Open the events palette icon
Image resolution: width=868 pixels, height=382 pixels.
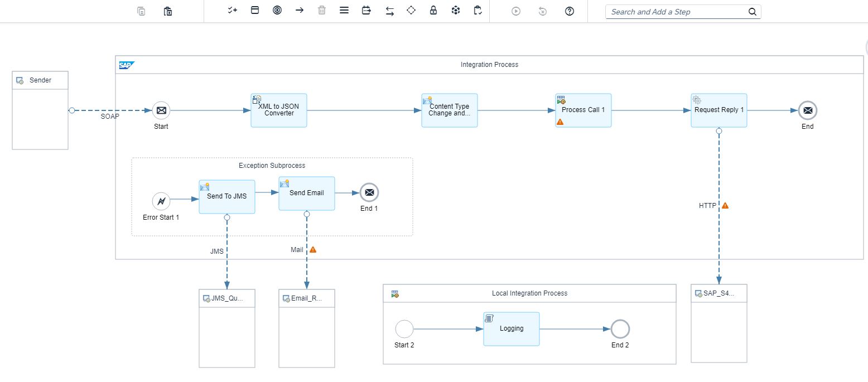(277, 10)
